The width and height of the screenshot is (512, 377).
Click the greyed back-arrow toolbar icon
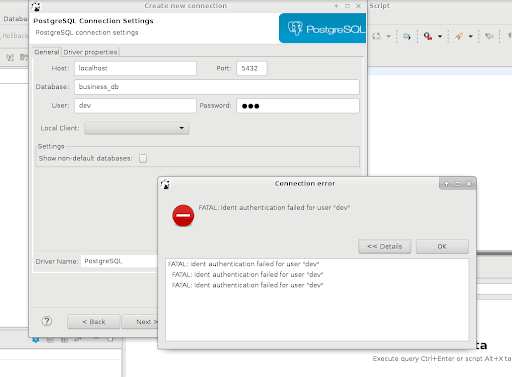tap(489, 36)
